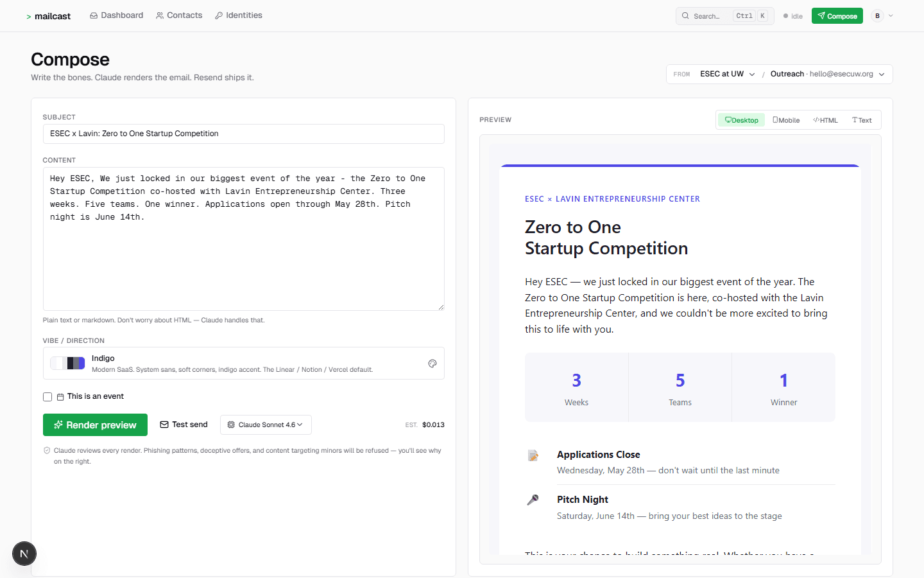Click the Render preview button
This screenshot has width=924, height=578.
click(x=95, y=425)
